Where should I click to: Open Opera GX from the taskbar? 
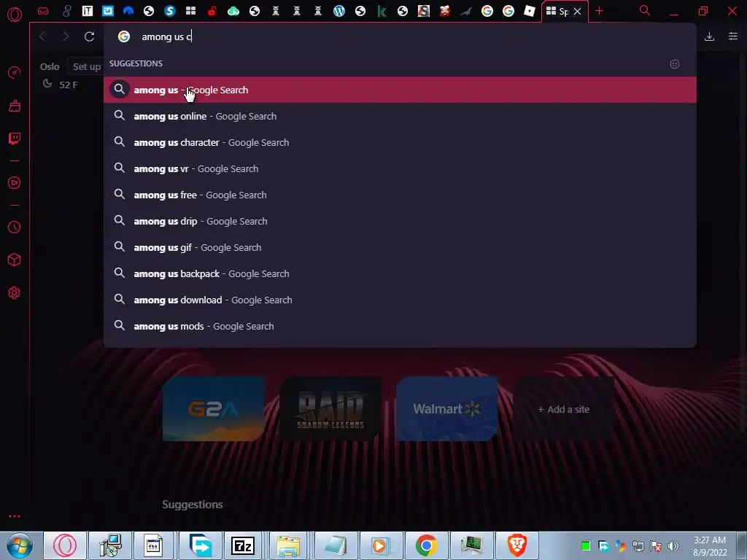(65, 545)
